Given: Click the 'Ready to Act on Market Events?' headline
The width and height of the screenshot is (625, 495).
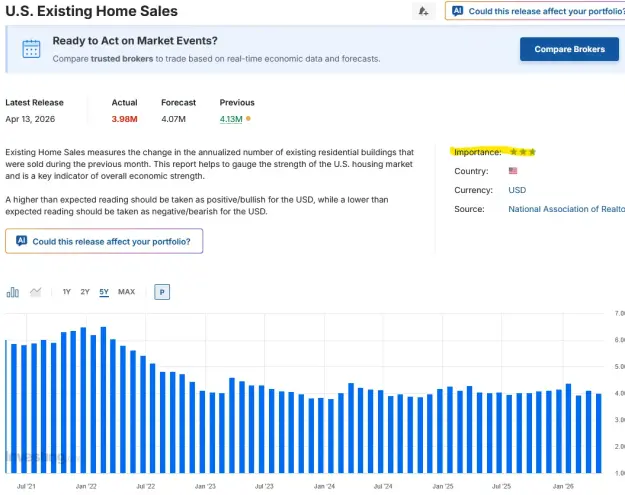Looking at the screenshot, I should tap(135, 41).
